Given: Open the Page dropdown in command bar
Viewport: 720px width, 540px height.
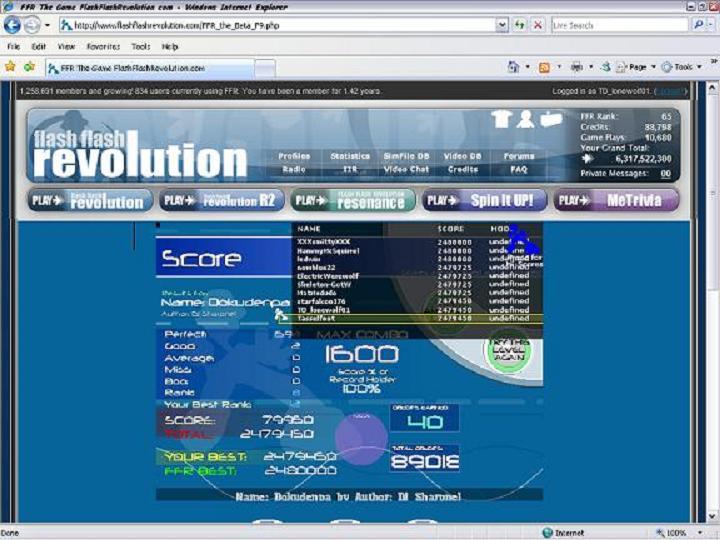Looking at the screenshot, I should [x=636, y=67].
